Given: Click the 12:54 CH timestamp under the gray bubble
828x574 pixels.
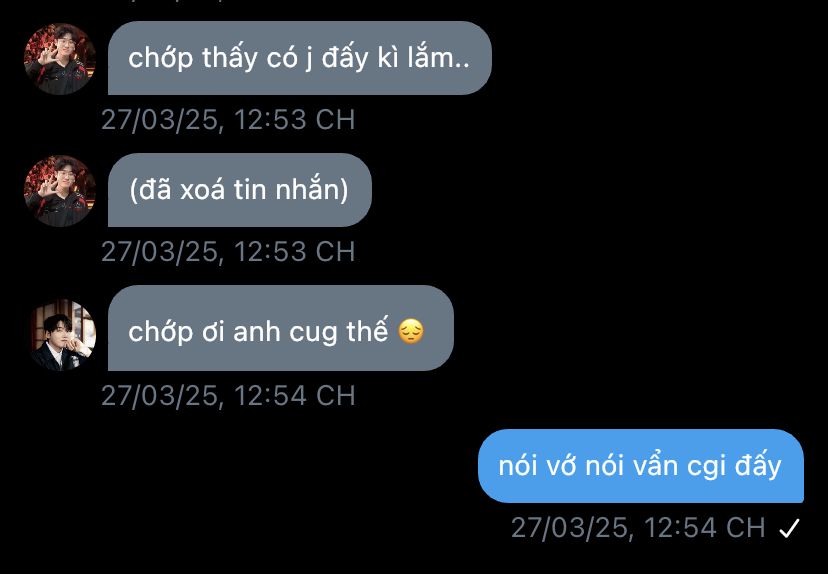Looking at the screenshot, I should click(x=228, y=396).
